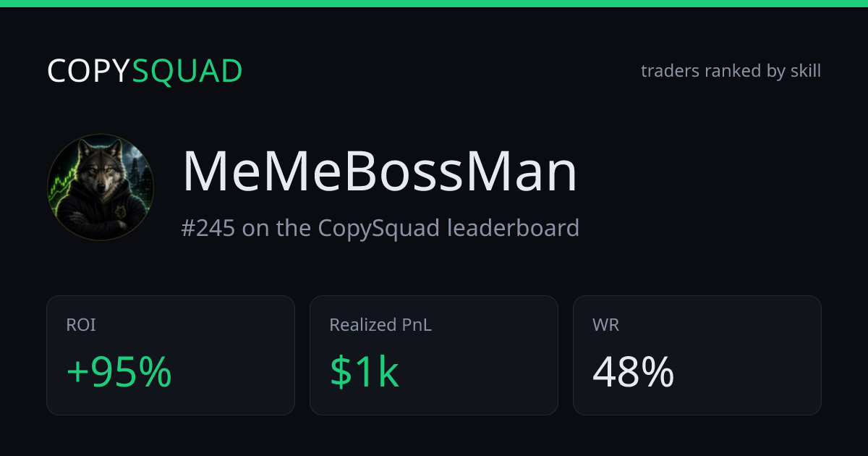Select the WR label text
The height and width of the screenshot is (456, 868).
click(606, 325)
